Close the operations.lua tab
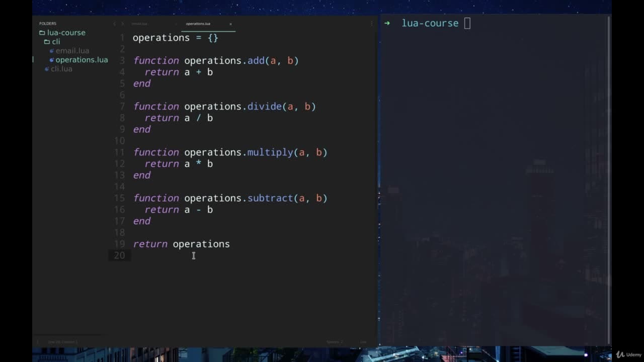 point(230,24)
